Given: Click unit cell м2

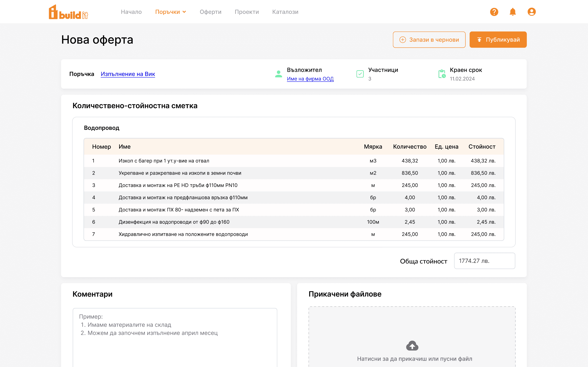Looking at the screenshot, I should pyautogui.click(x=373, y=173).
